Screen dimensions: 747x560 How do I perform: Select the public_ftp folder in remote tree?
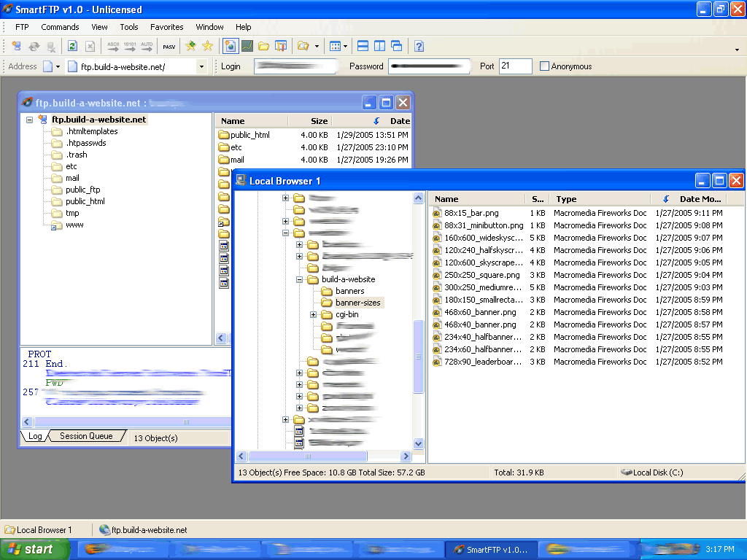tap(83, 190)
